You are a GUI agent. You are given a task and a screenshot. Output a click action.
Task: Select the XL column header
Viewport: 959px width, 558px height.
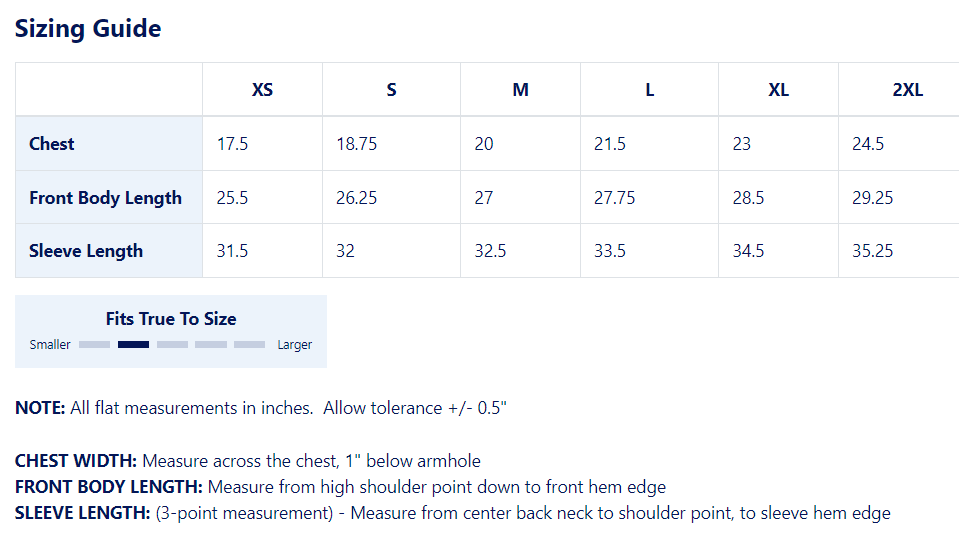pyautogui.click(x=778, y=90)
